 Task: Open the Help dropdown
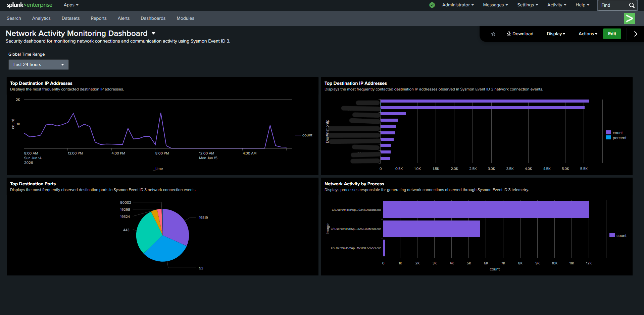[x=582, y=5]
